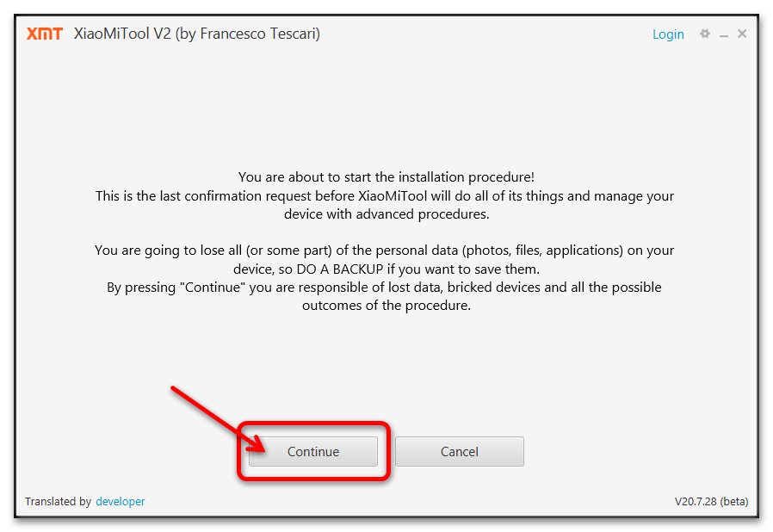Click the orange XMT logo
The image size is (773, 532).
(45, 34)
